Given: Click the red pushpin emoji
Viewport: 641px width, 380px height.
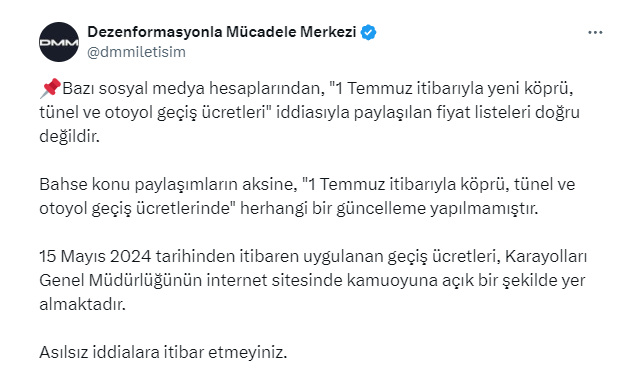Looking at the screenshot, I should pyautogui.click(x=50, y=89).
